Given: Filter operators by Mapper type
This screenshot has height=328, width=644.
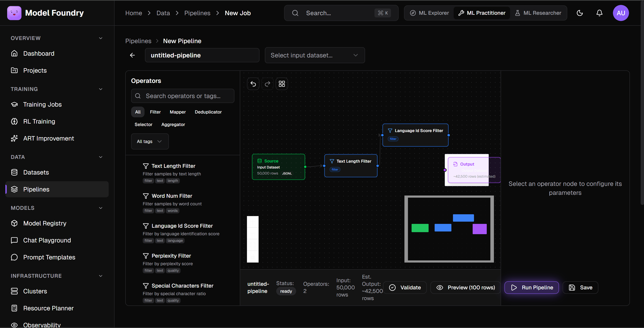Looking at the screenshot, I should 178,112.
